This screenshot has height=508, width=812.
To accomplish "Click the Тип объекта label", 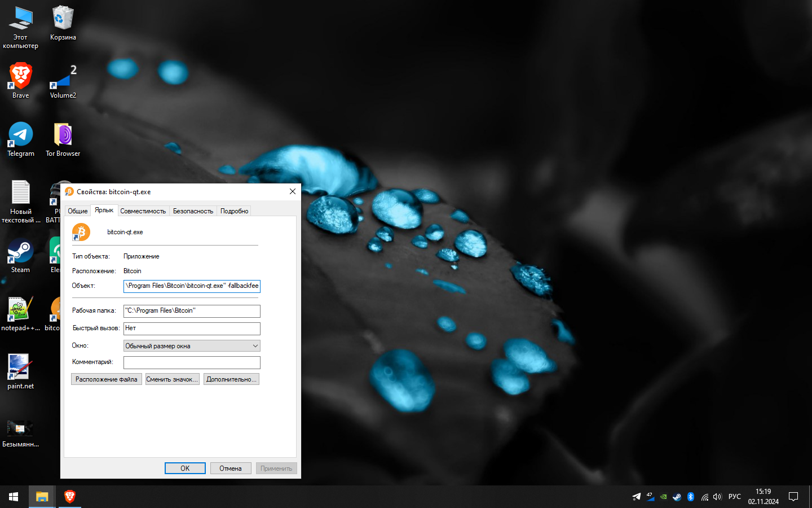I will (91, 256).
